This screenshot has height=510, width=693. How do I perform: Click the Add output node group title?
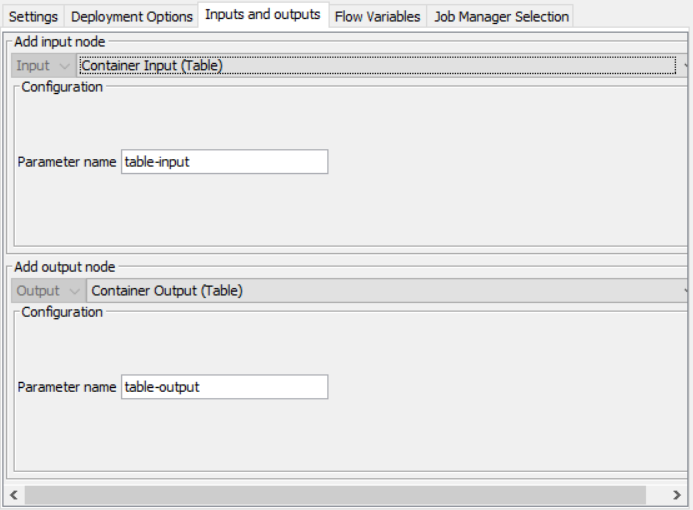click(64, 267)
